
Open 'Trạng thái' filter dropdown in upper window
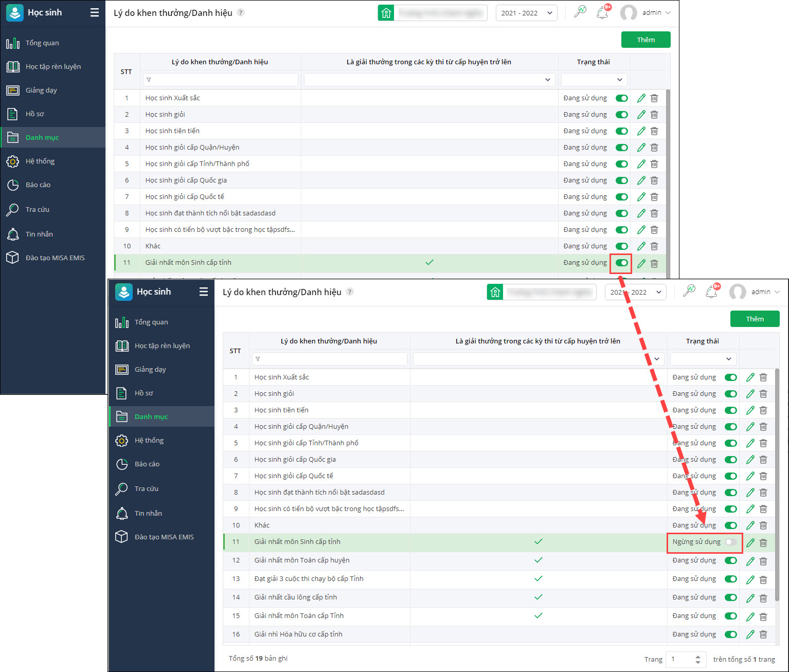coord(594,79)
